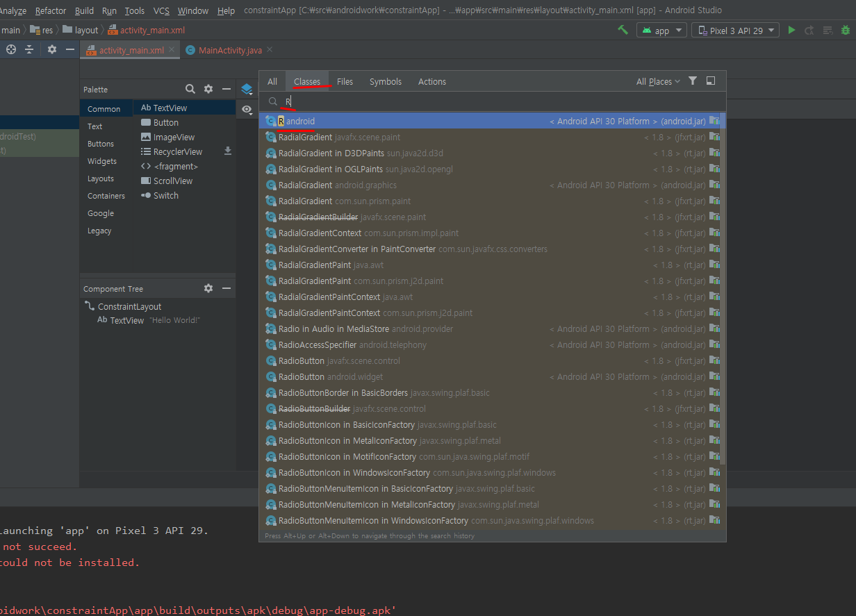Switch to the Classes search tab
This screenshot has height=616, width=856.
click(307, 81)
